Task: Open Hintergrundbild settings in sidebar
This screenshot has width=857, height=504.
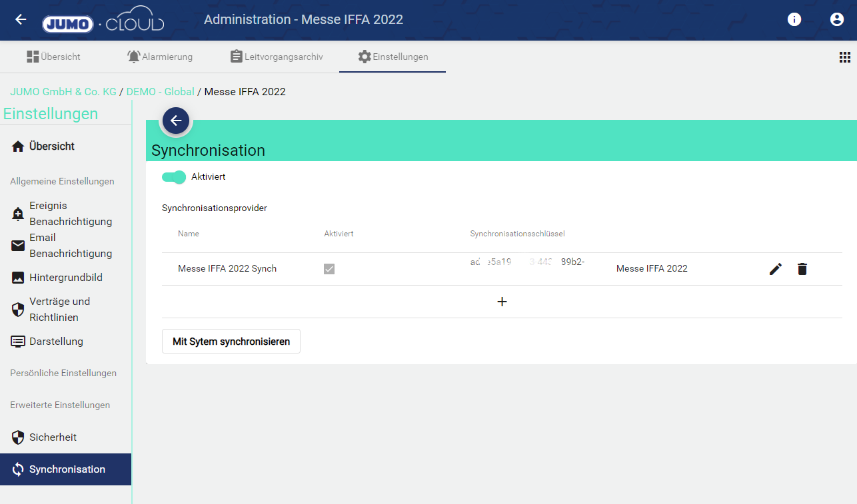Action: click(65, 278)
